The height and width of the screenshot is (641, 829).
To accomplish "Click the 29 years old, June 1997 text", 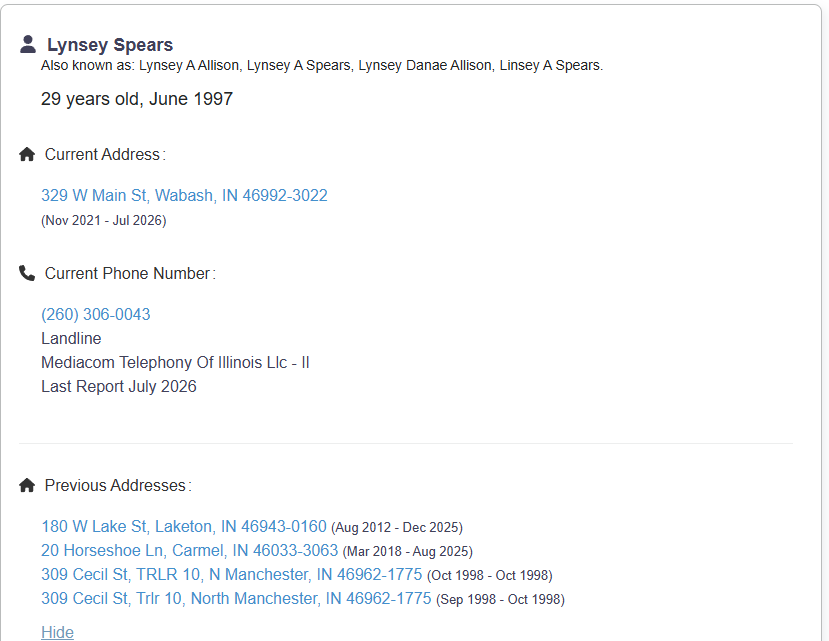I will click(137, 99).
